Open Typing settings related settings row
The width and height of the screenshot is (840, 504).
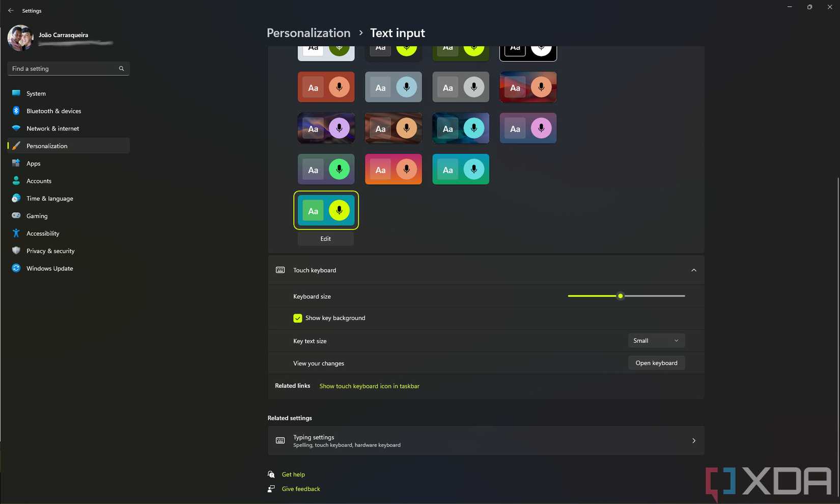click(486, 441)
